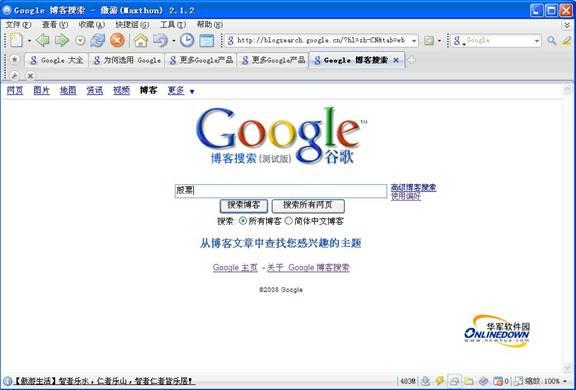The image size is (576, 390).
Task: Click the 网页 link in top navigation
Action: (15, 90)
